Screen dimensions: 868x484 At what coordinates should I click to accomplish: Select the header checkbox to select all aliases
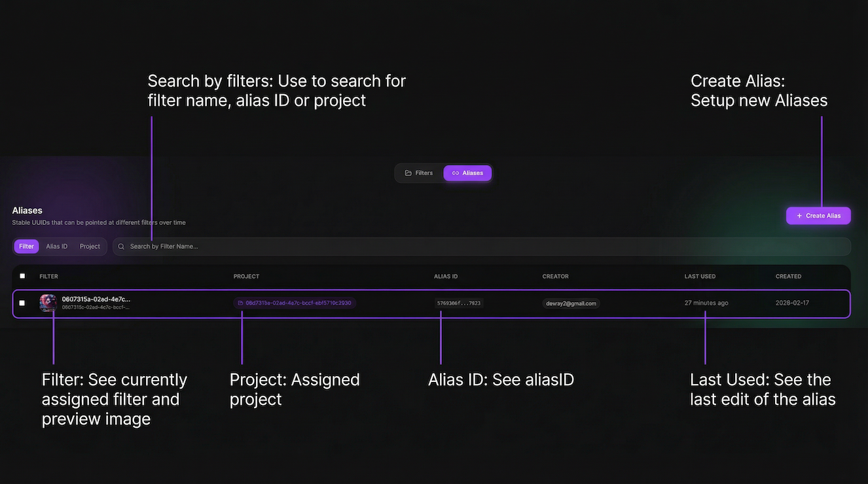[22, 276]
